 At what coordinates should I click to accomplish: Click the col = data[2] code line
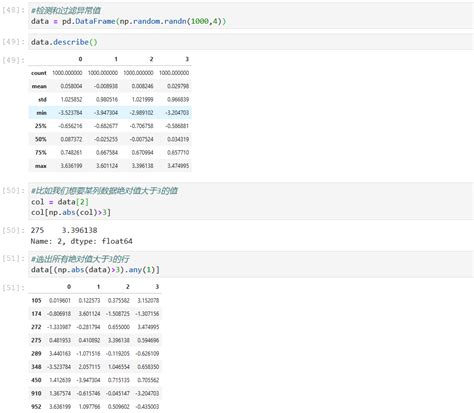60,202
